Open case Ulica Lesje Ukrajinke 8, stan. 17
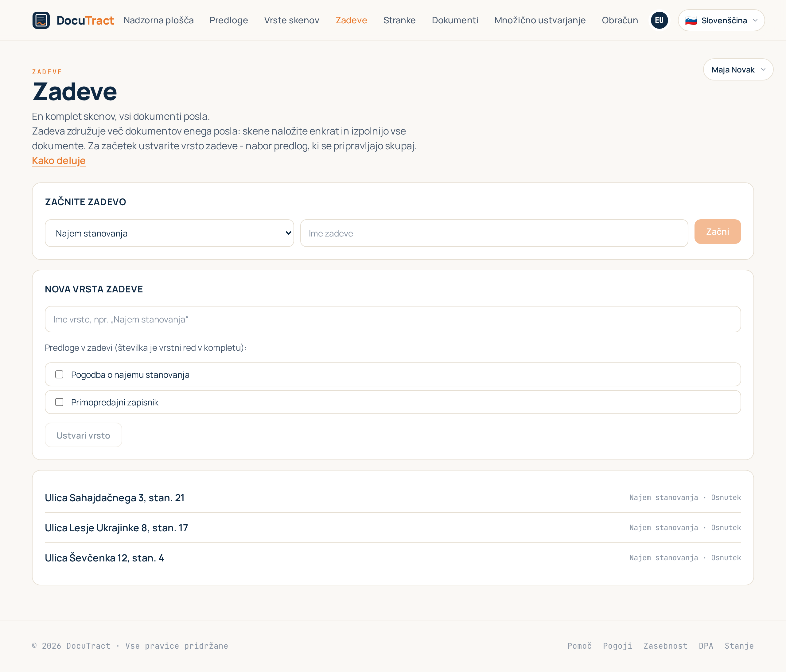The image size is (786, 672). 116,528
